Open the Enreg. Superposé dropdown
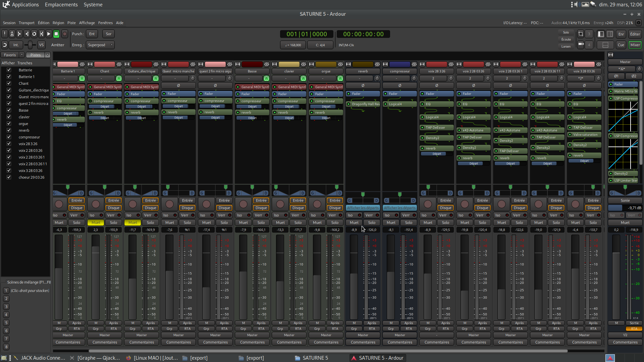Screen dimensions: 644x362 [100, 45]
